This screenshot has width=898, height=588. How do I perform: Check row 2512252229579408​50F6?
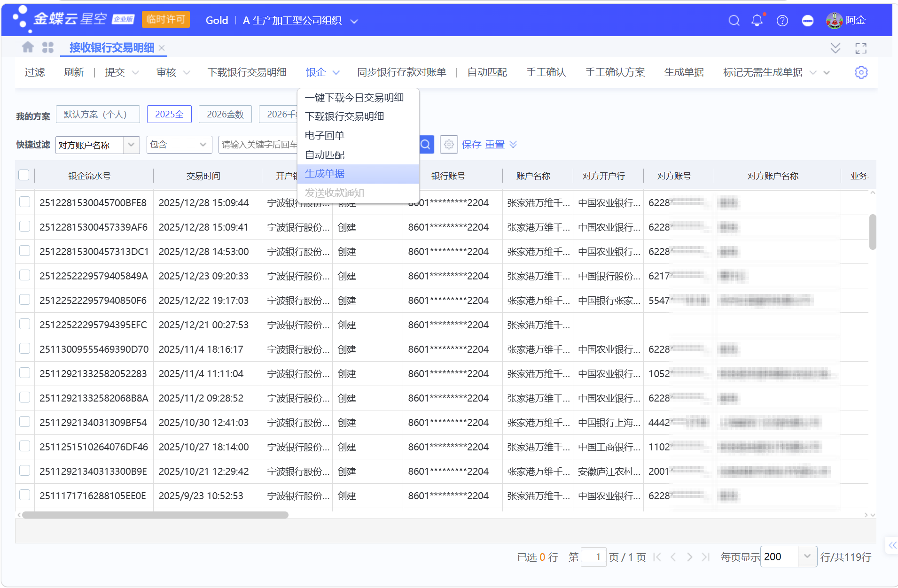click(24, 300)
